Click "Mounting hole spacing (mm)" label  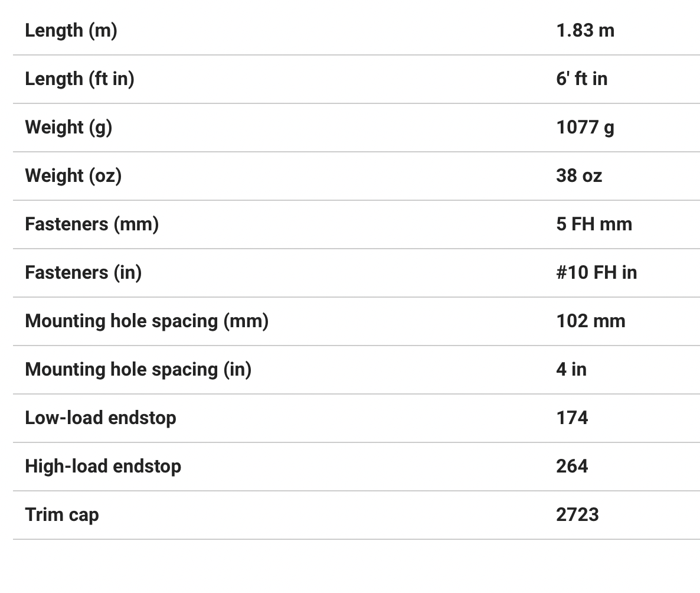point(146,321)
